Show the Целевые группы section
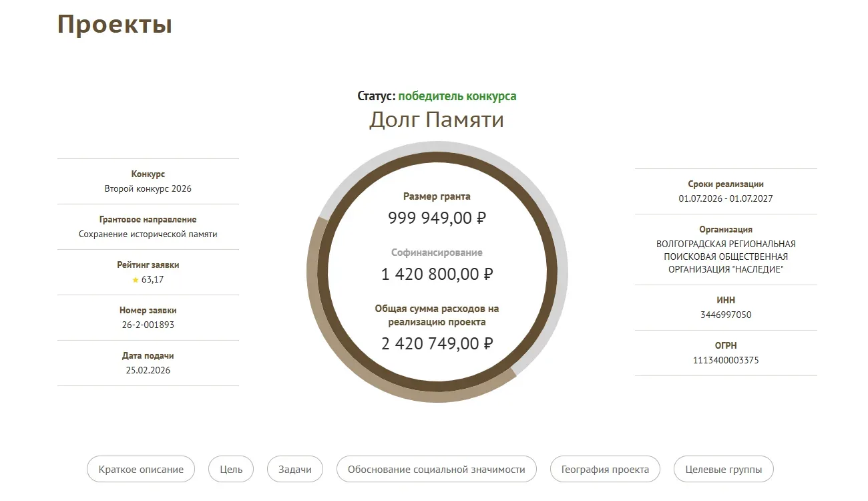868x501 pixels. [x=724, y=470]
